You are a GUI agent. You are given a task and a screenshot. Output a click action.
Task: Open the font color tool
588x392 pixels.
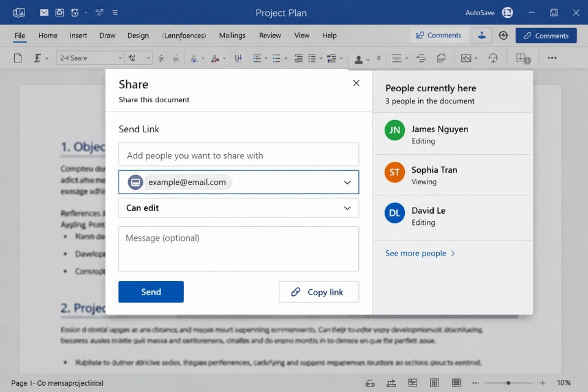tap(214, 58)
